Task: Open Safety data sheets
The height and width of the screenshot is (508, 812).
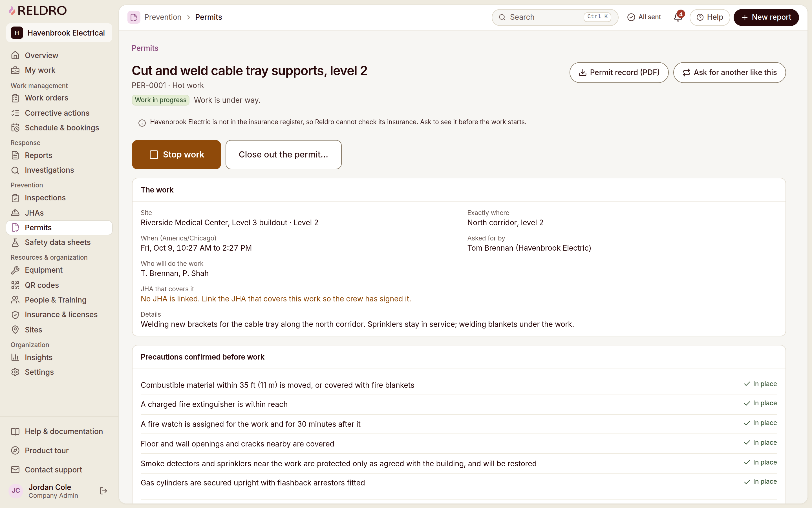Action: coord(59,243)
